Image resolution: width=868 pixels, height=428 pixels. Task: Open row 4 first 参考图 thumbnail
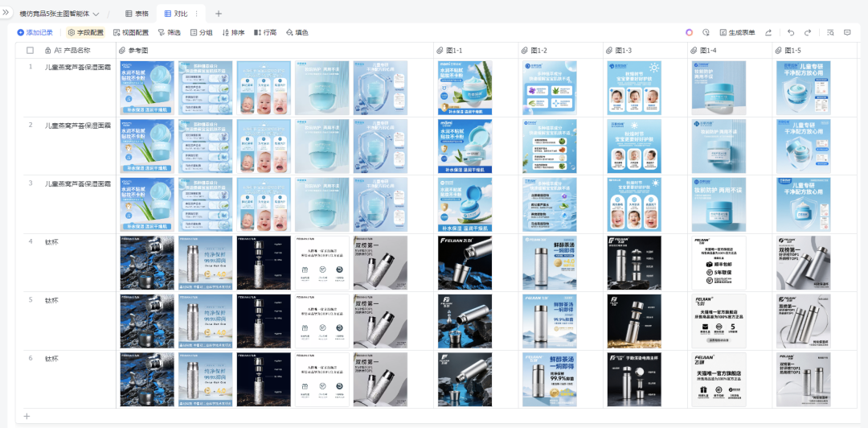click(x=147, y=263)
